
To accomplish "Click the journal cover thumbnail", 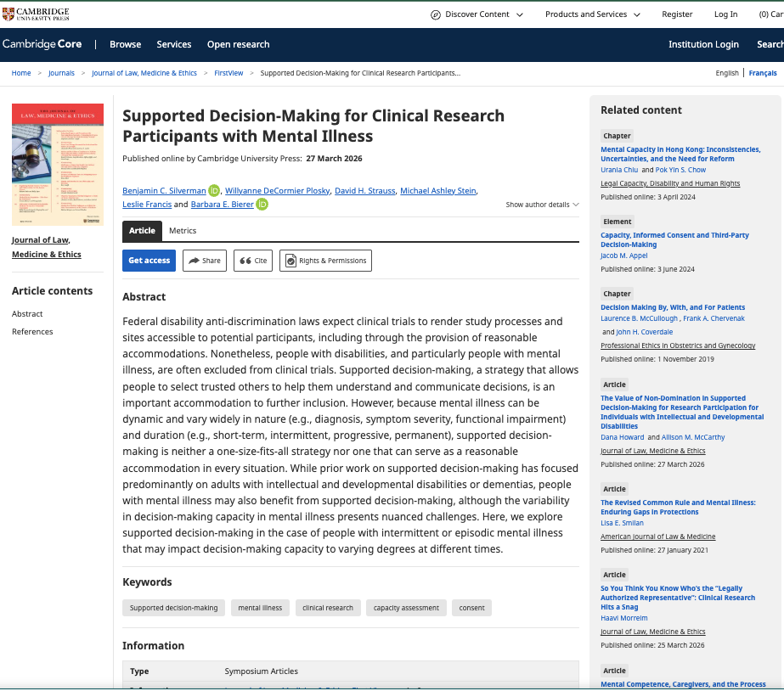I will [x=58, y=164].
